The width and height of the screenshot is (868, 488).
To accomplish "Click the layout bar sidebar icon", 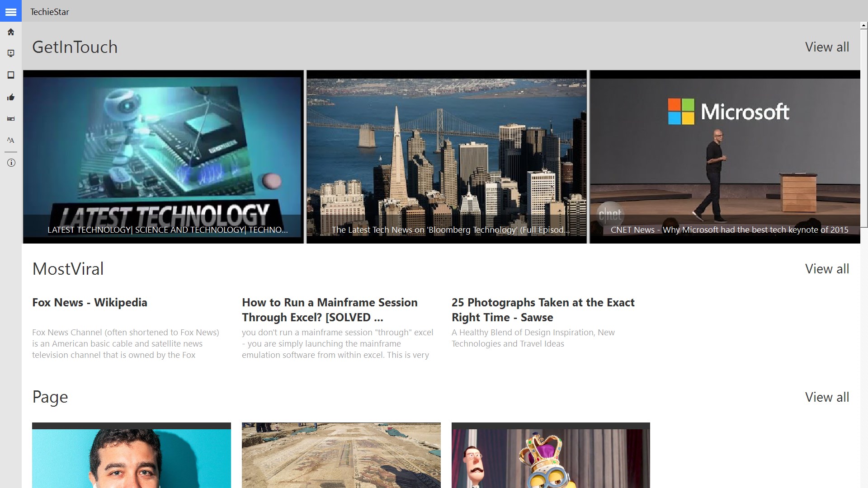I will [11, 119].
